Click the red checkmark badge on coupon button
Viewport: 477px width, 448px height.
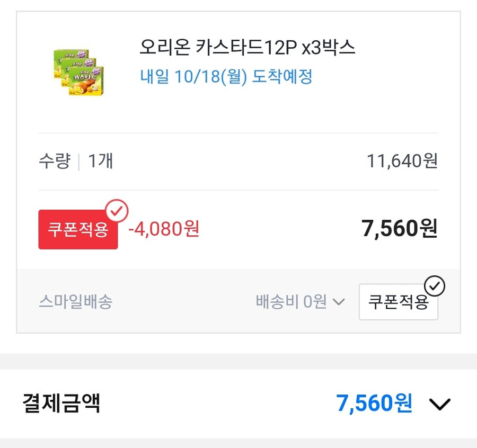tap(117, 211)
